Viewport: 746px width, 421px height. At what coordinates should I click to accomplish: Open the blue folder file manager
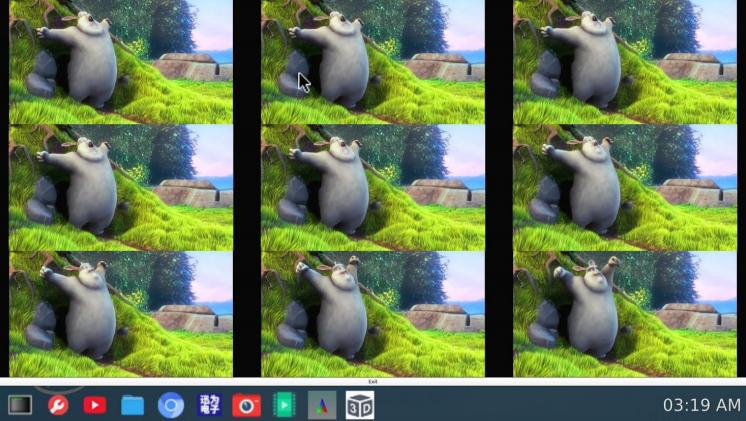click(132, 405)
